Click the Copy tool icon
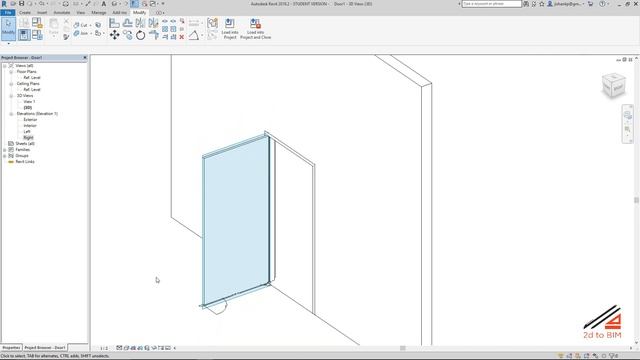Image resolution: width=640 pixels, height=360 pixels. coord(128,35)
